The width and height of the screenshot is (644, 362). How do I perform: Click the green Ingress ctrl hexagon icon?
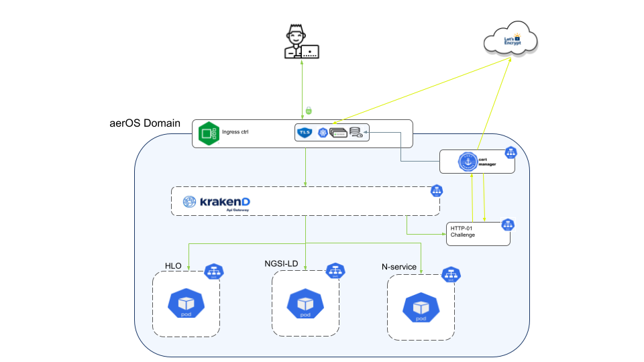[209, 133]
